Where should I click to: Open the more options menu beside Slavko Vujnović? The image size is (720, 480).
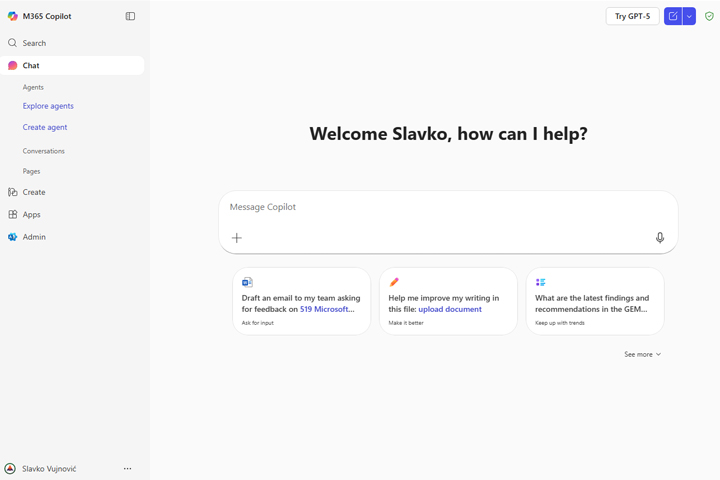(x=127, y=468)
